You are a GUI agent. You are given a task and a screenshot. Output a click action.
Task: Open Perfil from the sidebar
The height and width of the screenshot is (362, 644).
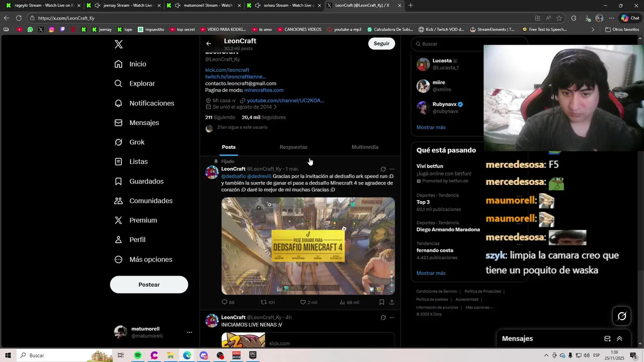(130, 240)
